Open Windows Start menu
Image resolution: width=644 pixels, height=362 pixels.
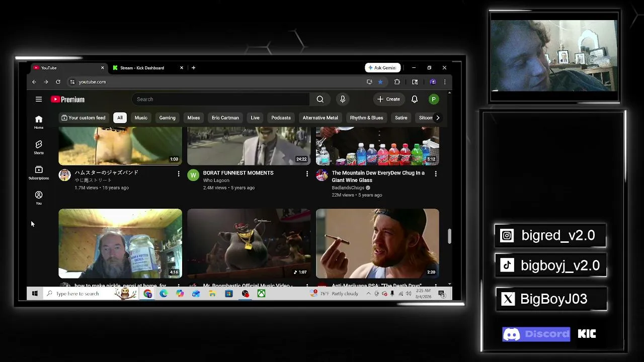(x=35, y=294)
